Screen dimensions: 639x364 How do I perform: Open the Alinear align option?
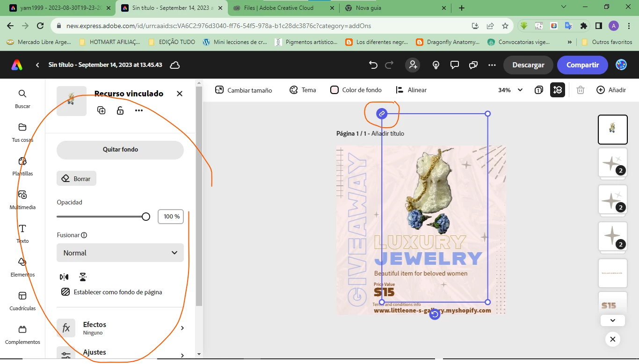coord(411,90)
